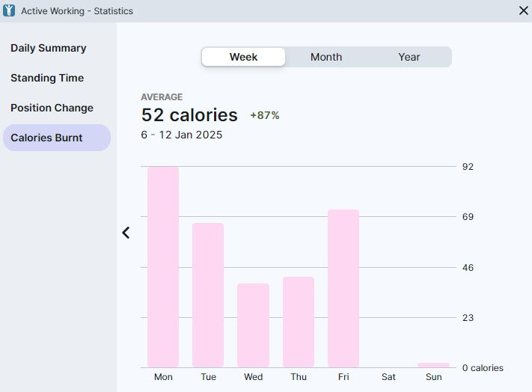This screenshot has width=532, height=392.
Task: Select Position Change in sidebar
Action: tap(52, 108)
